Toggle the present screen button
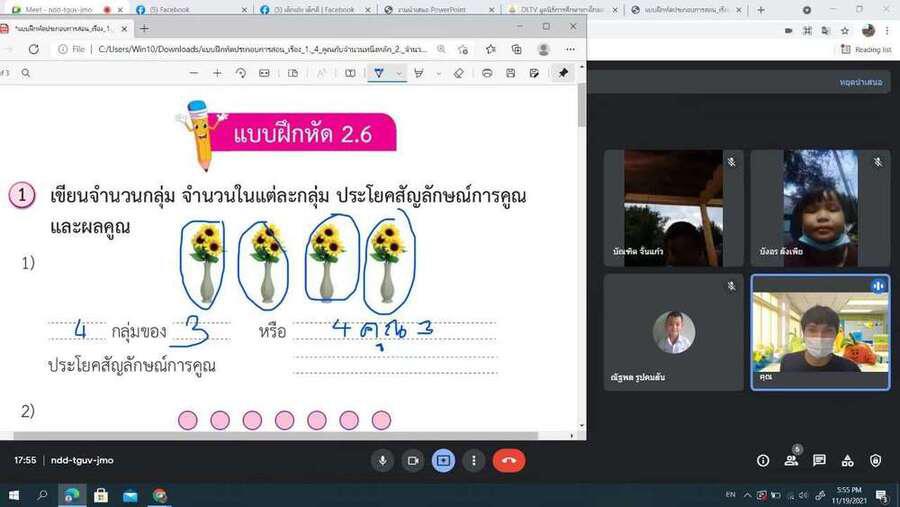 [443, 460]
